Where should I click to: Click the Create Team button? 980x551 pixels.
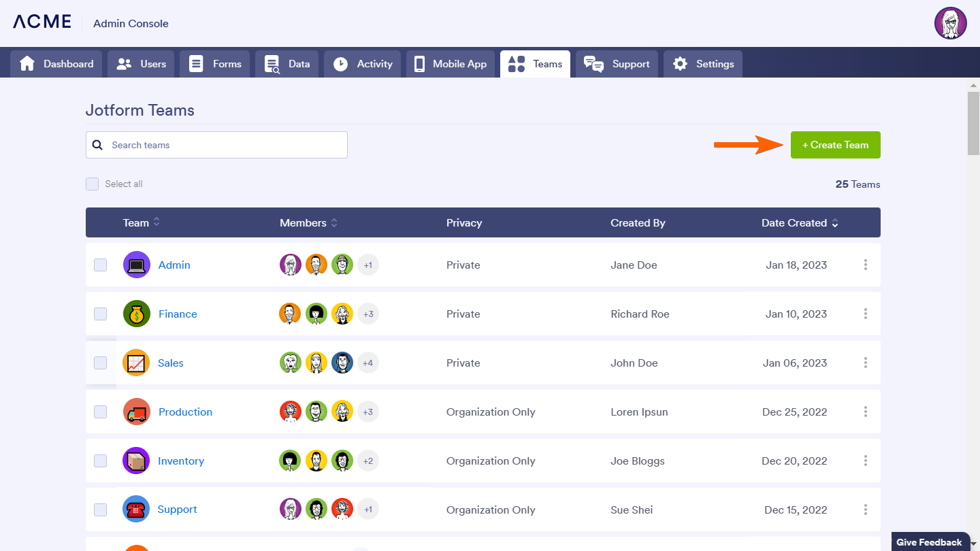(835, 145)
